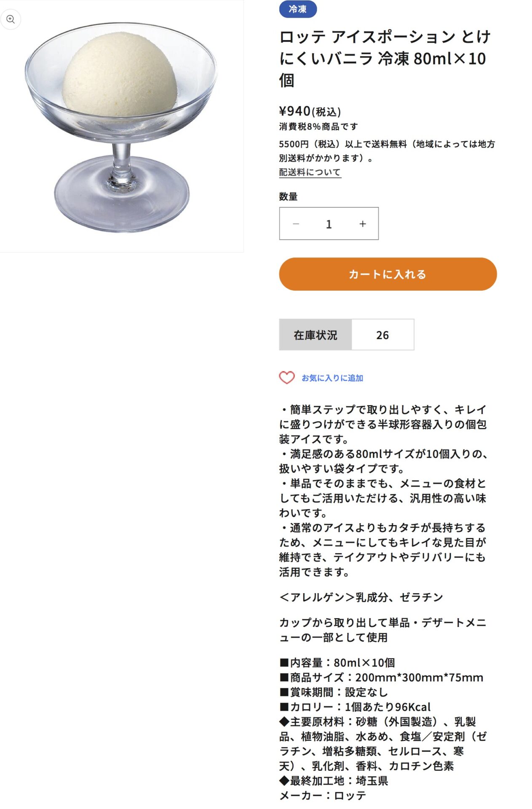
Task: Click the ¥940 price text
Action: tap(310, 111)
